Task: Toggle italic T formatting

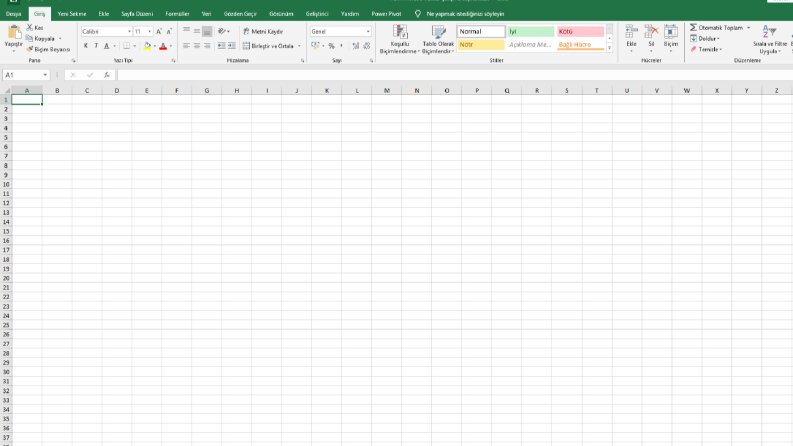Action: point(96,46)
